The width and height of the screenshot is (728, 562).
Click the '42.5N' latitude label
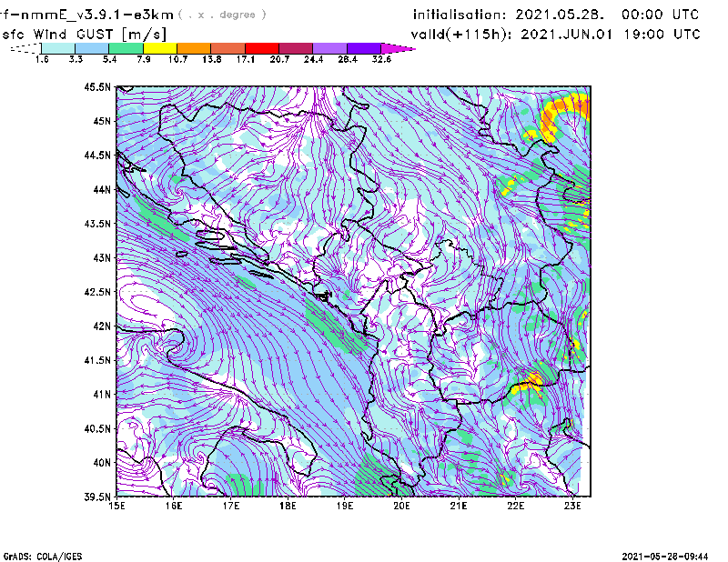[x=97, y=292]
